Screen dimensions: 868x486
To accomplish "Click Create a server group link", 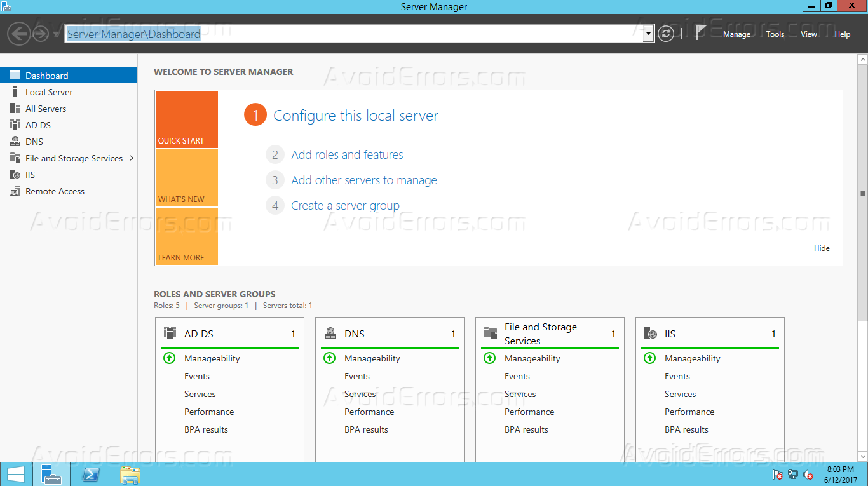I will (345, 206).
